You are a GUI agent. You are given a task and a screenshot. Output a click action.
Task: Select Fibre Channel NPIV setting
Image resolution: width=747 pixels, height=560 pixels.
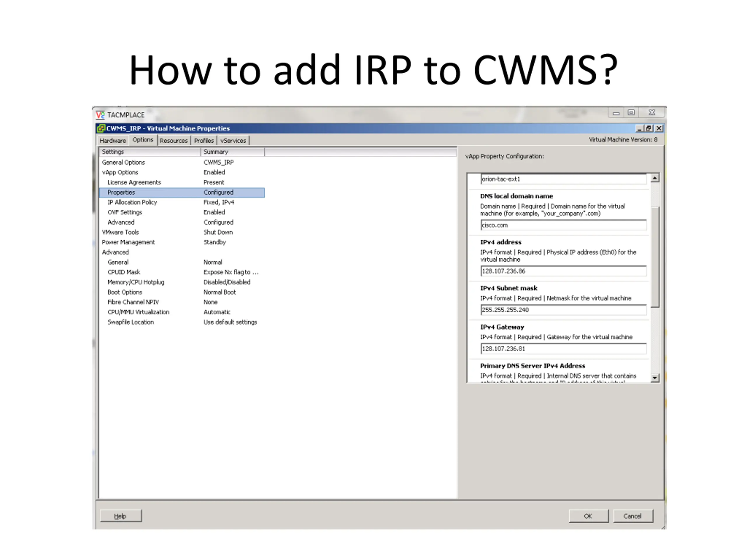click(133, 302)
